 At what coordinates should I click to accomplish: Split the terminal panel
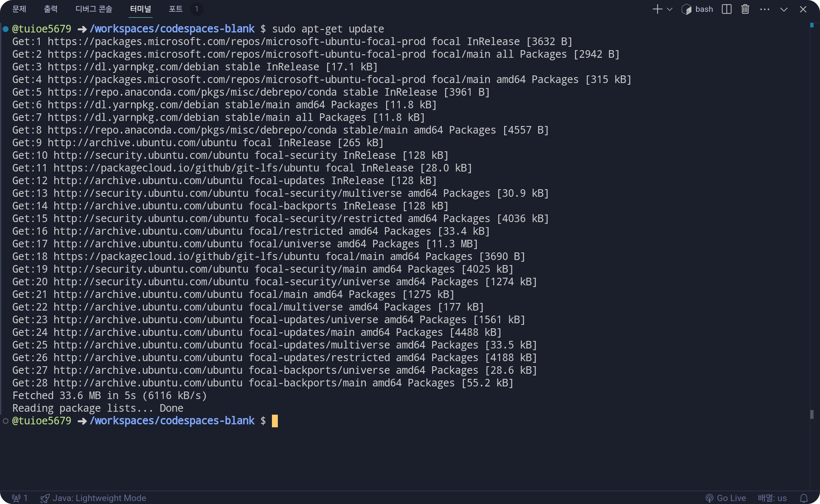pyautogui.click(x=726, y=9)
